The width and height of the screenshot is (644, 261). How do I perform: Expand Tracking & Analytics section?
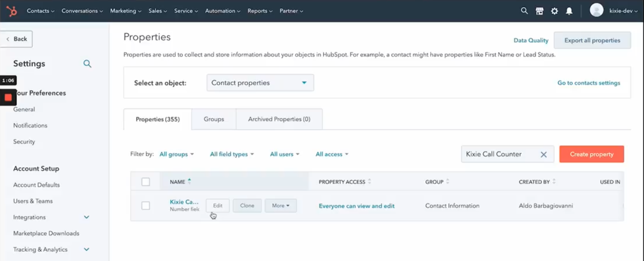[87, 250]
